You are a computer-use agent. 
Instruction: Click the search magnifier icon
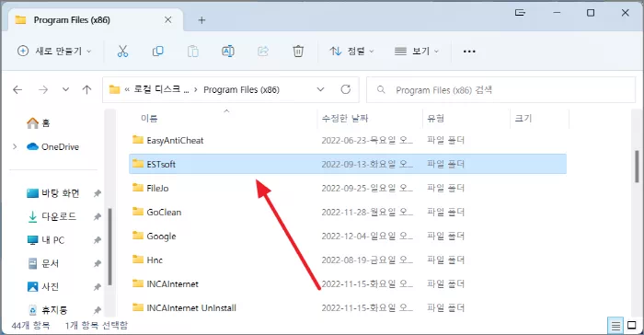coord(381,89)
